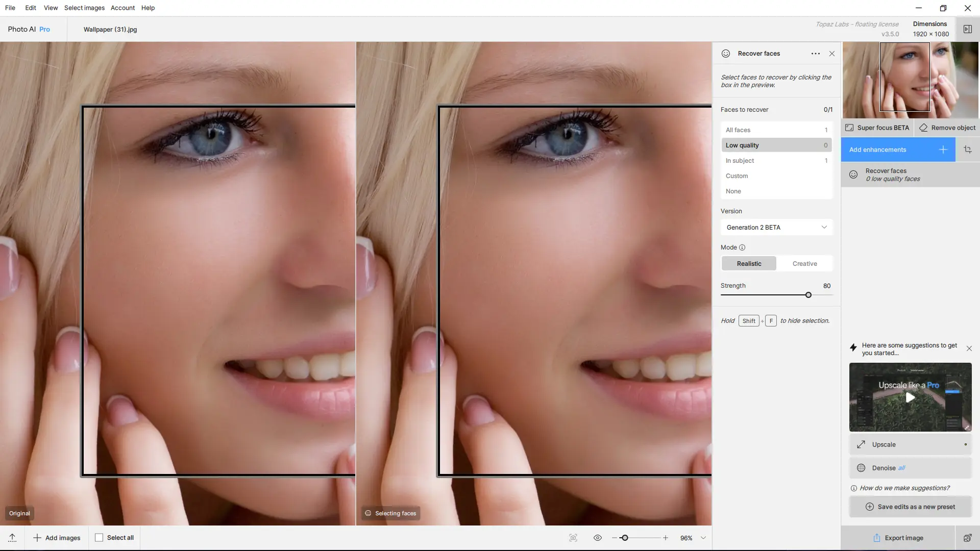
Task: Check the Select all checkbox
Action: click(x=99, y=538)
